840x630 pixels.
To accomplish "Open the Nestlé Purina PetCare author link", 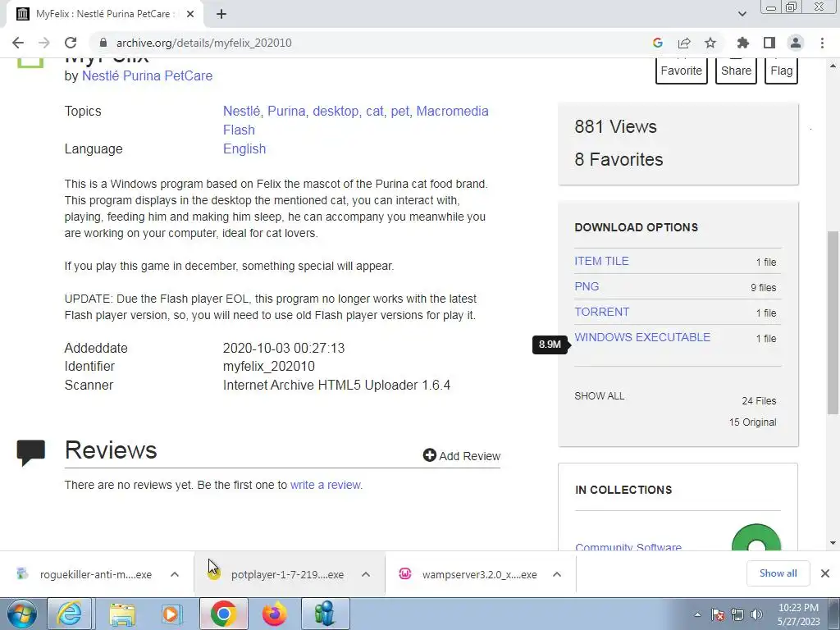I will [147, 76].
